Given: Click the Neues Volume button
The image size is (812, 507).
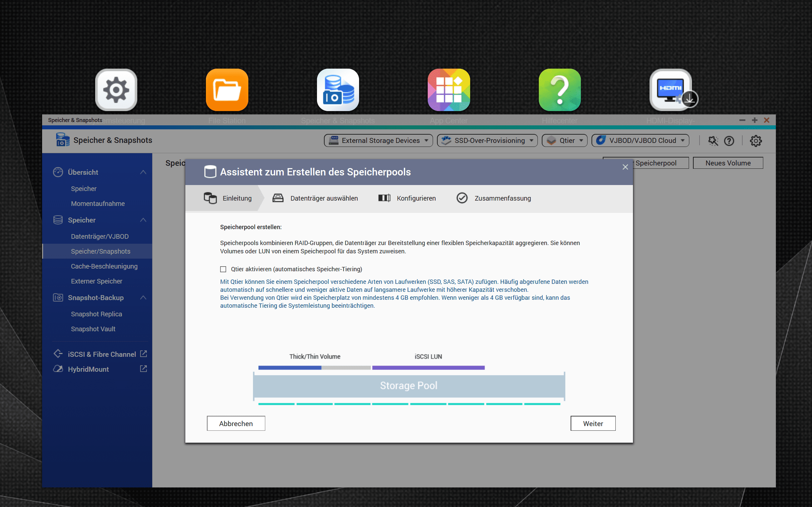Looking at the screenshot, I should point(728,163).
